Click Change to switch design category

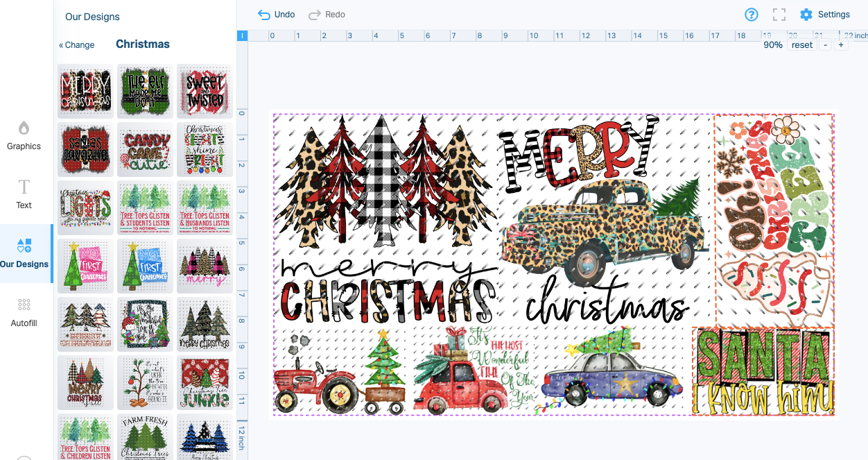(77, 45)
